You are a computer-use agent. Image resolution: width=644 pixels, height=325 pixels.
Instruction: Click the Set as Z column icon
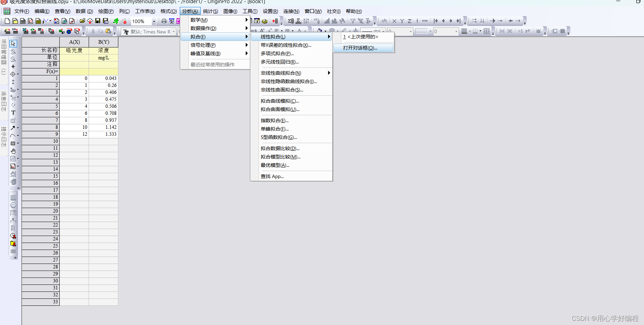[409, 21]
